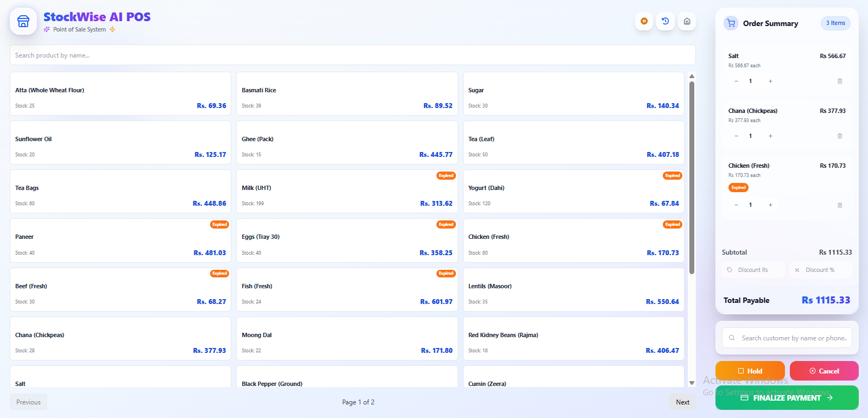Remove Chana (Chickpeas) using trash icon
Viewport: 868px width, 418px height.
[839, 136]
